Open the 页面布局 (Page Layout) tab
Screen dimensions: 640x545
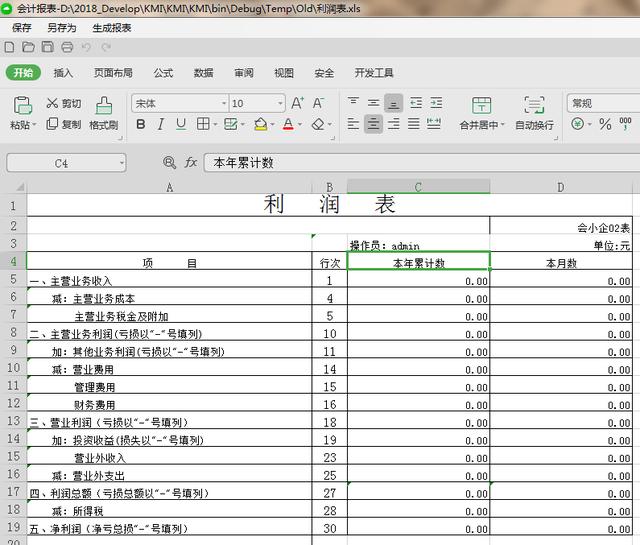click(113, 73)
